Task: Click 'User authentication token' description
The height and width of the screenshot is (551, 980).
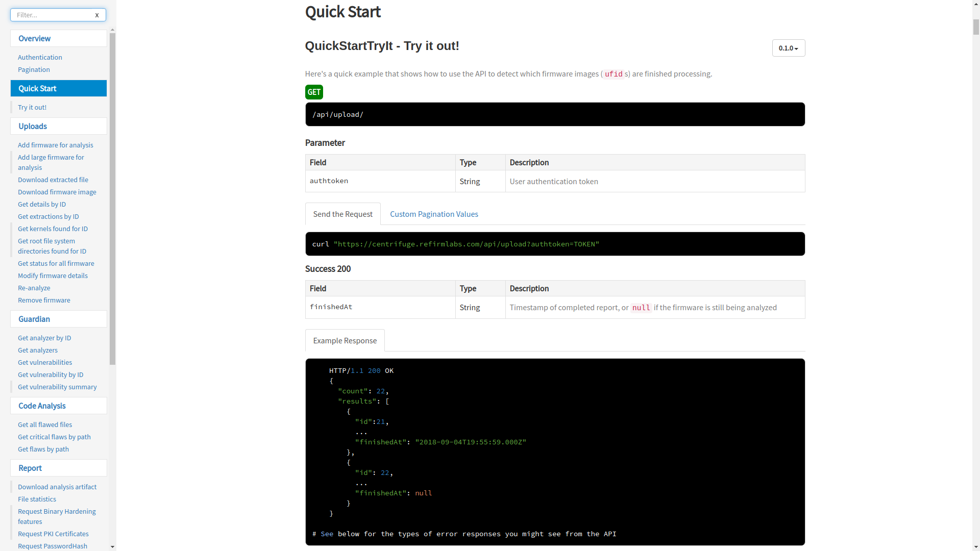Action: (x=554, y=181)
